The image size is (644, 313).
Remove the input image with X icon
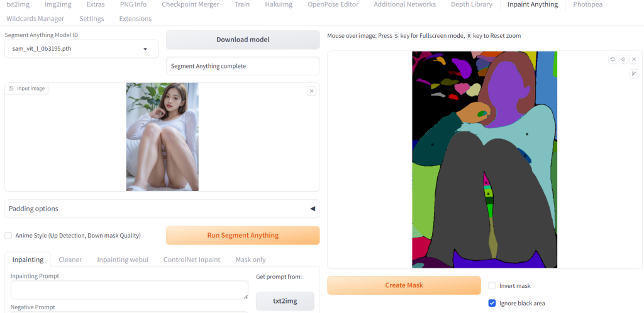point(311,91)
